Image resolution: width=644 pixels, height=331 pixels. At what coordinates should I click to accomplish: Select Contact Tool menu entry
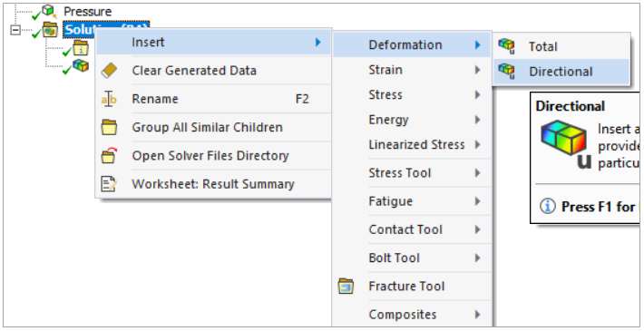point(412,229)
